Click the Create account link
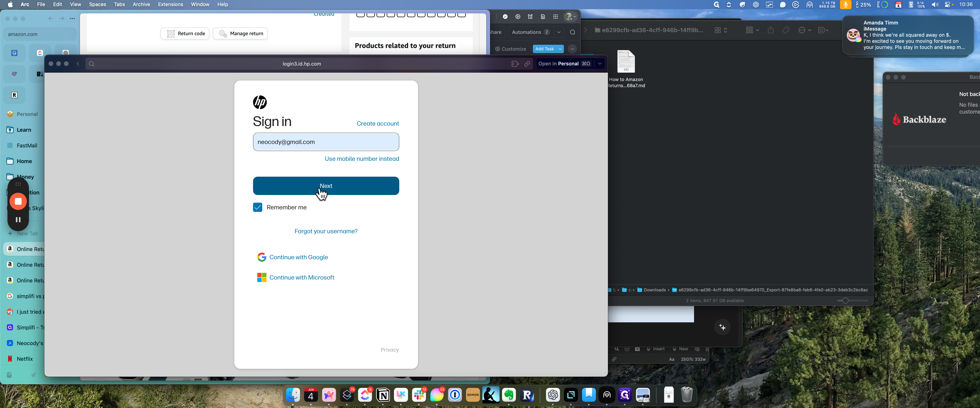Viewport: 980px width, 408px height. (377, 124)
